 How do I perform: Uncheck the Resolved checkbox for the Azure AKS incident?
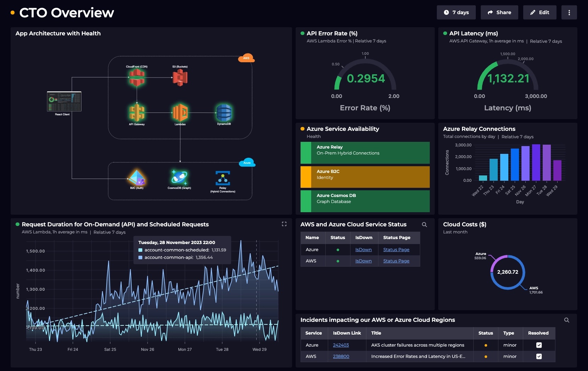click(539, 345)
